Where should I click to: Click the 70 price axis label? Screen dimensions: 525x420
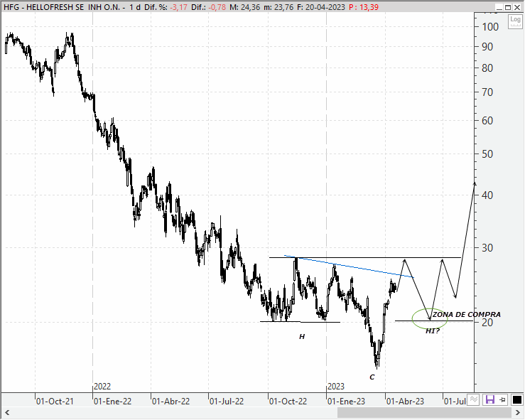coord(487,92)
